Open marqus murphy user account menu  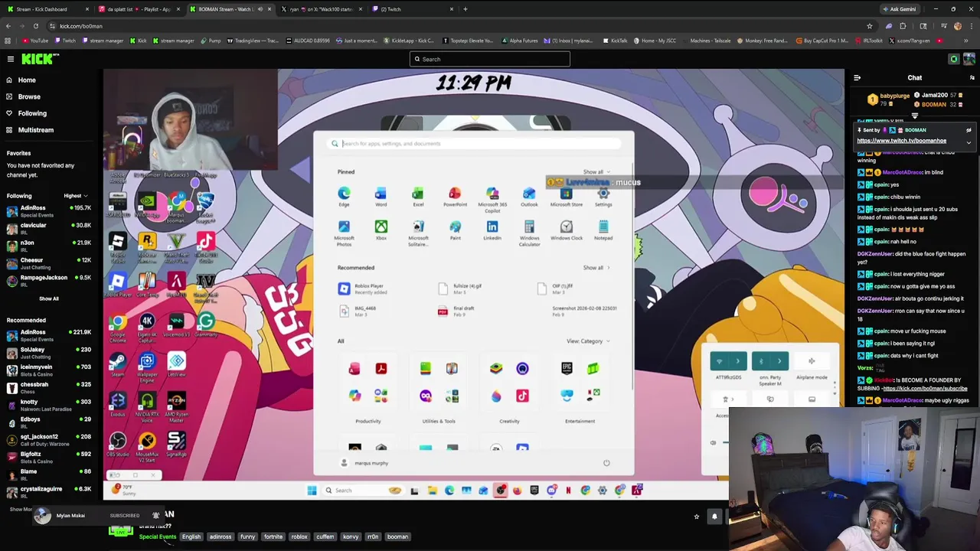(x=364, y=463)
